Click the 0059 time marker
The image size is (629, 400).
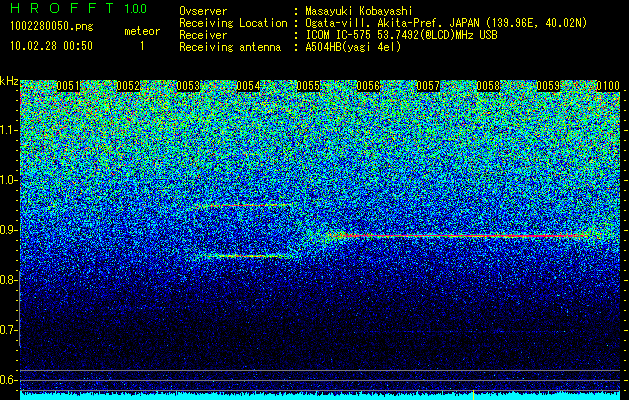pos(548,86)
